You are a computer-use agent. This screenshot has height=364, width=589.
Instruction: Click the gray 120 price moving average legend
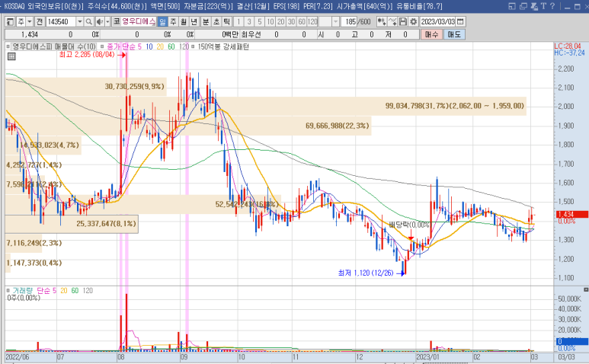click(x=184, y=46)
